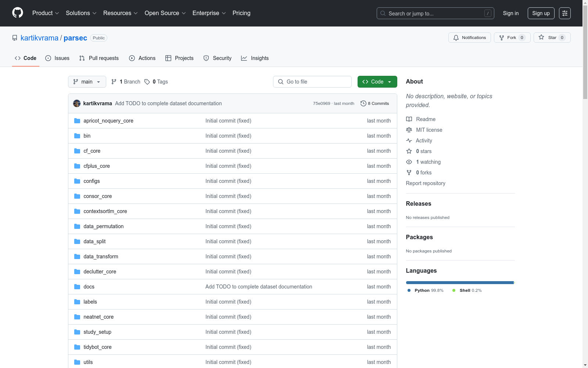Screen dimensions: 588x368
Task: Open the Security tab
Action: pyautogui.click(x=218, y=58)
